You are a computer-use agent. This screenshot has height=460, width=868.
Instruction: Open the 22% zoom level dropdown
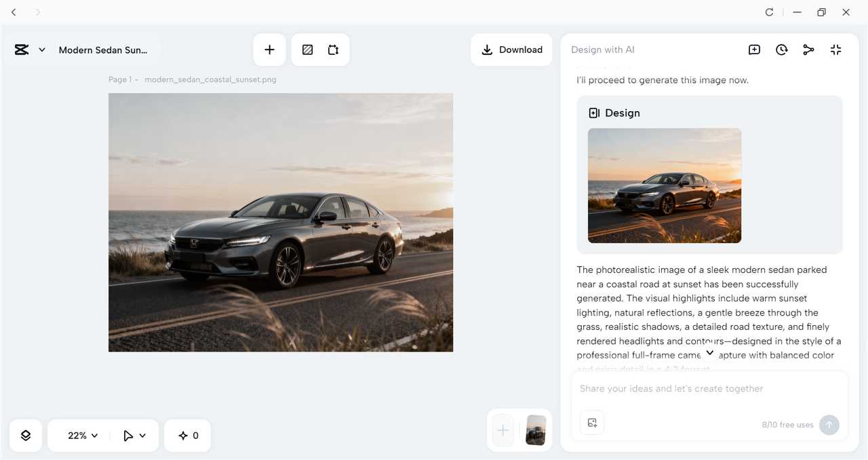tap(83, 436)
